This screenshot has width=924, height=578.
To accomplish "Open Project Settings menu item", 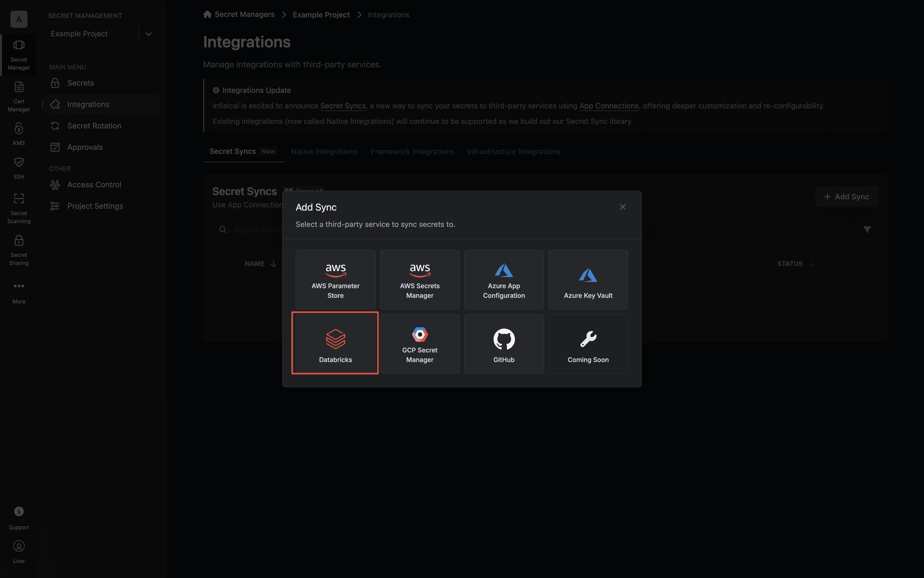I will tap(102, 206).
